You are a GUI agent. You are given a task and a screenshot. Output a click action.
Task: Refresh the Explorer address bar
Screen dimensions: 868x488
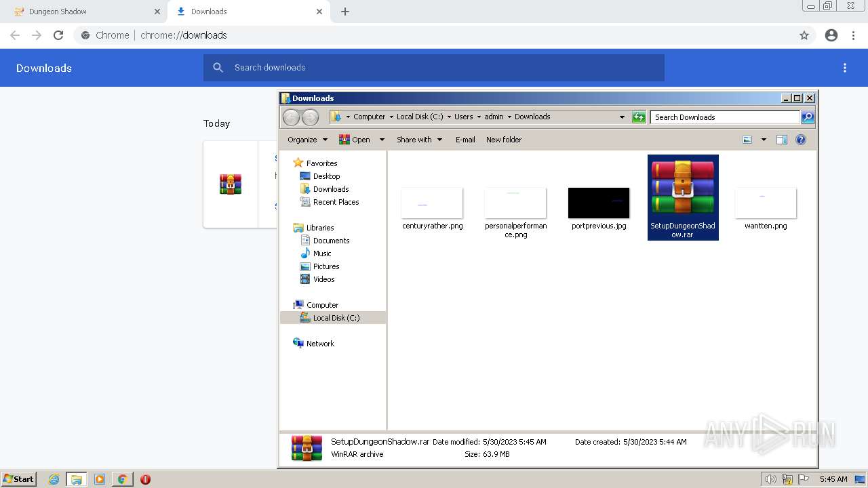click(639, 117)
